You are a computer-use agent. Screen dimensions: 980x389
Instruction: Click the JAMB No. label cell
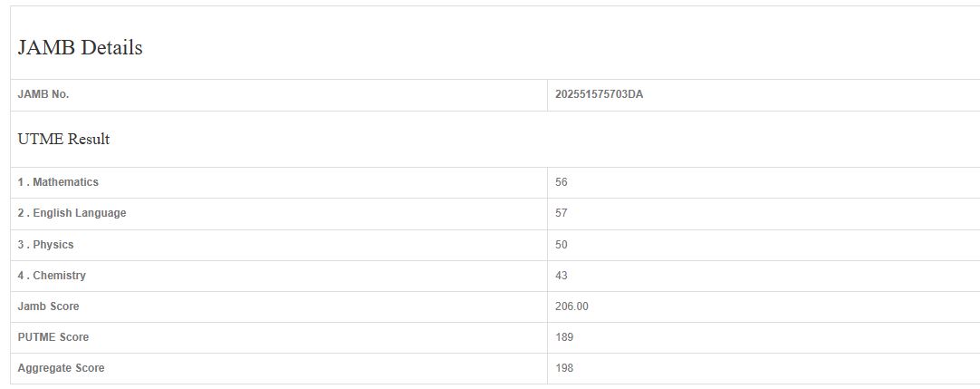(43, 94)
